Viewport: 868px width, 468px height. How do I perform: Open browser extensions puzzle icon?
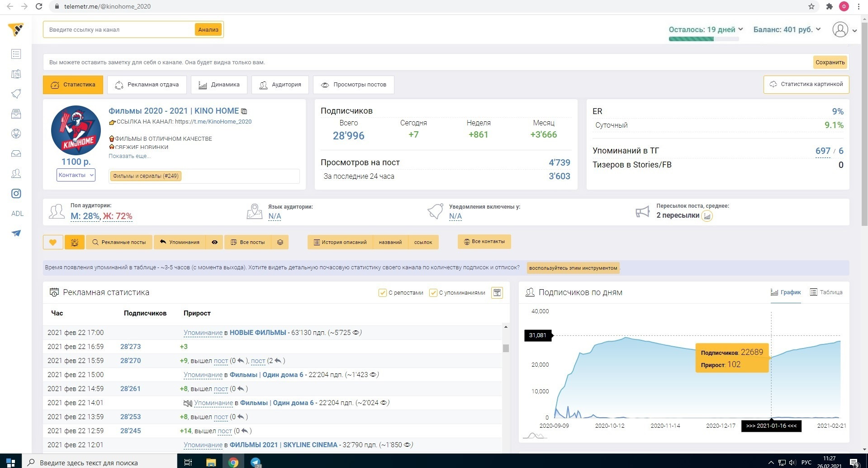coord(829,6)
